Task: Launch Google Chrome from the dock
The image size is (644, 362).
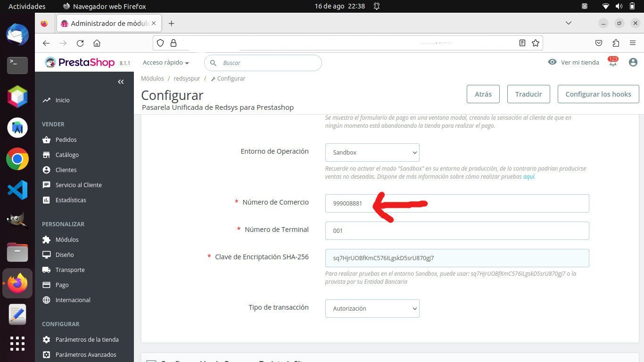Action: pyautogui.click(x=17, y=159)
